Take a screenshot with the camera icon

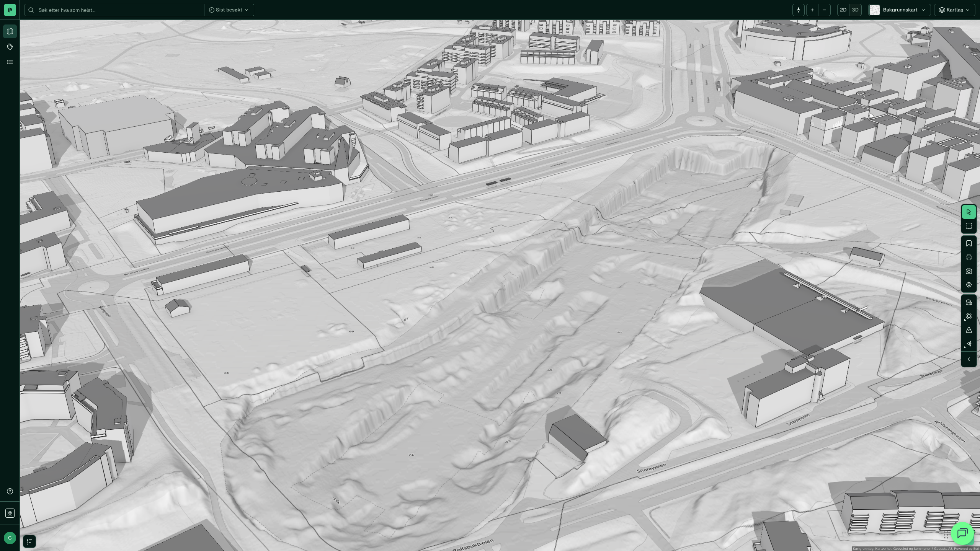pyautogui.click(x=969, y=271)
